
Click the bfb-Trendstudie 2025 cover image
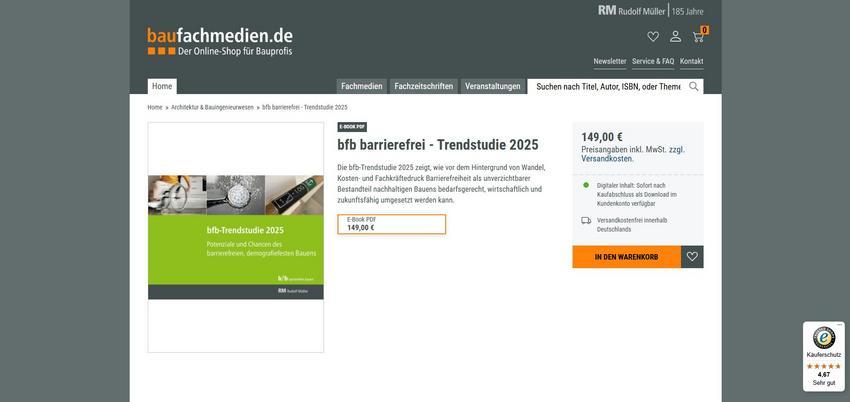pyautogui.click(x=236, y=237)
